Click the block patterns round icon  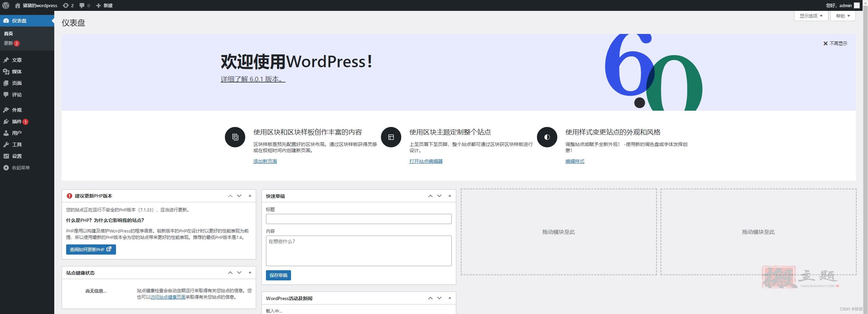click(x=235, y=137)
